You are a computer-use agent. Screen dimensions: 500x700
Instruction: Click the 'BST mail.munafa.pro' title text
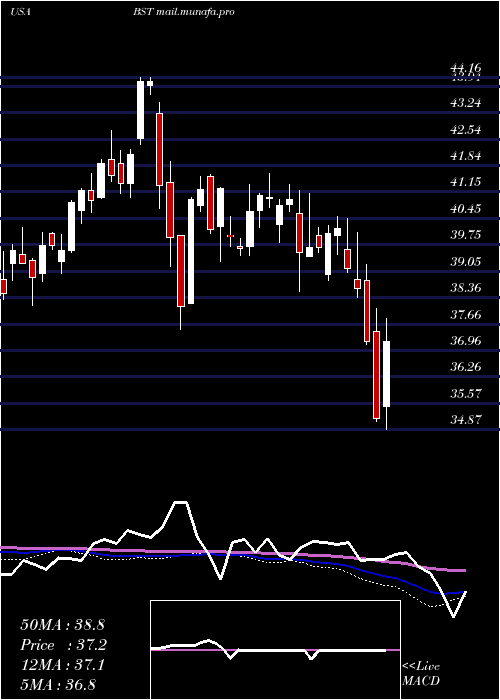click(183, 12)
